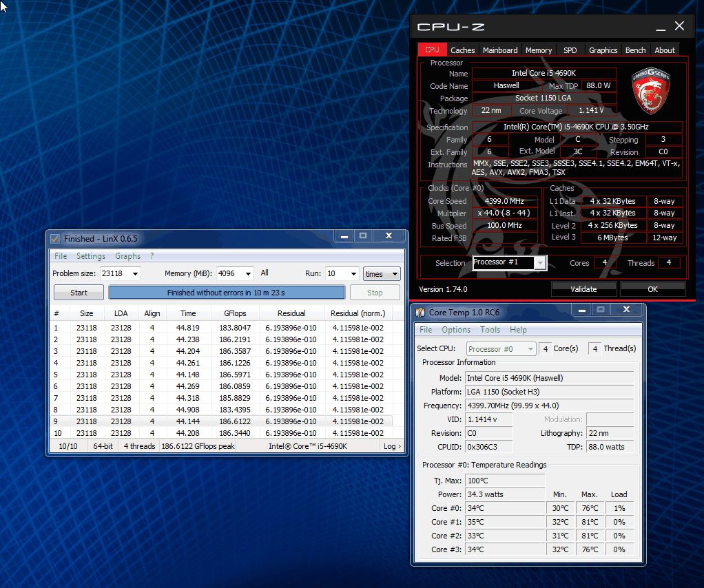Click the Residual (norm.) column header
Screen dimensions: 704x588
tap(358, 313)
